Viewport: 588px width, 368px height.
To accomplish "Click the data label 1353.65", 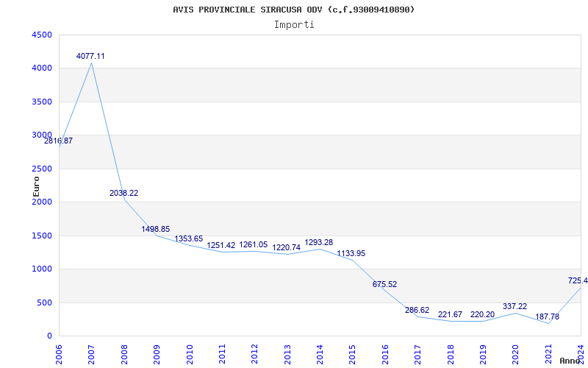I will (x=189, y=238).
